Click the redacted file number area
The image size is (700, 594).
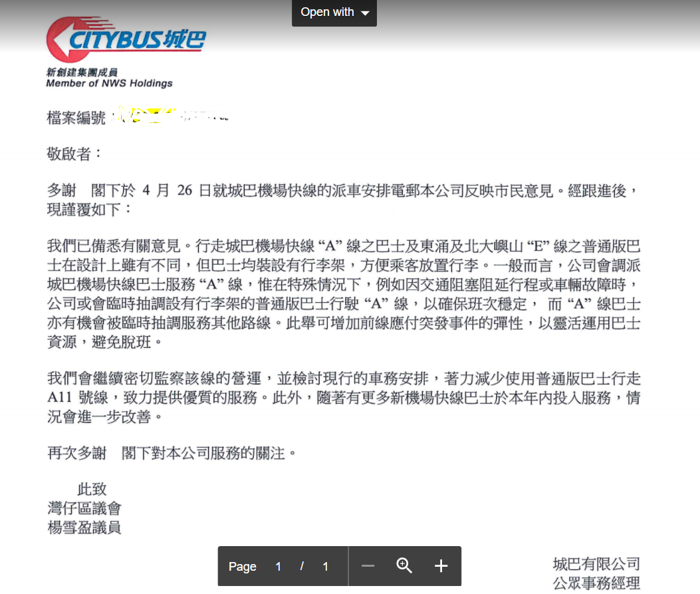[x=172, y=117]
